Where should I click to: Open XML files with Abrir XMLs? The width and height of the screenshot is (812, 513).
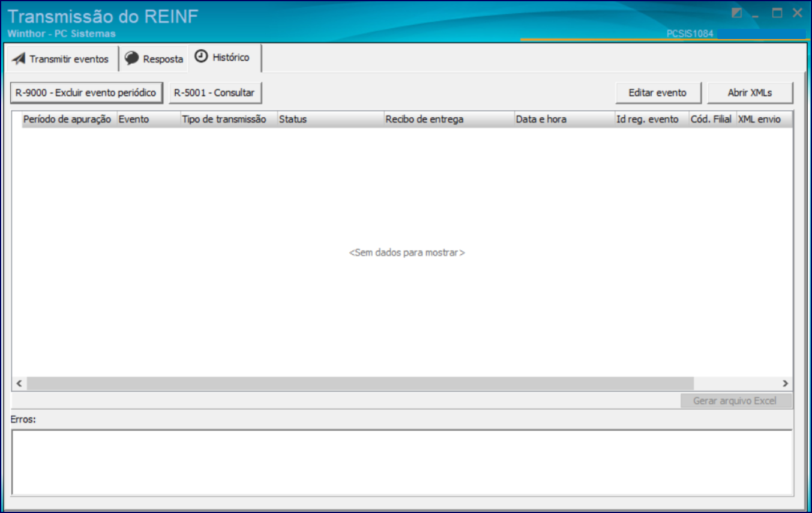click(750, 93)
